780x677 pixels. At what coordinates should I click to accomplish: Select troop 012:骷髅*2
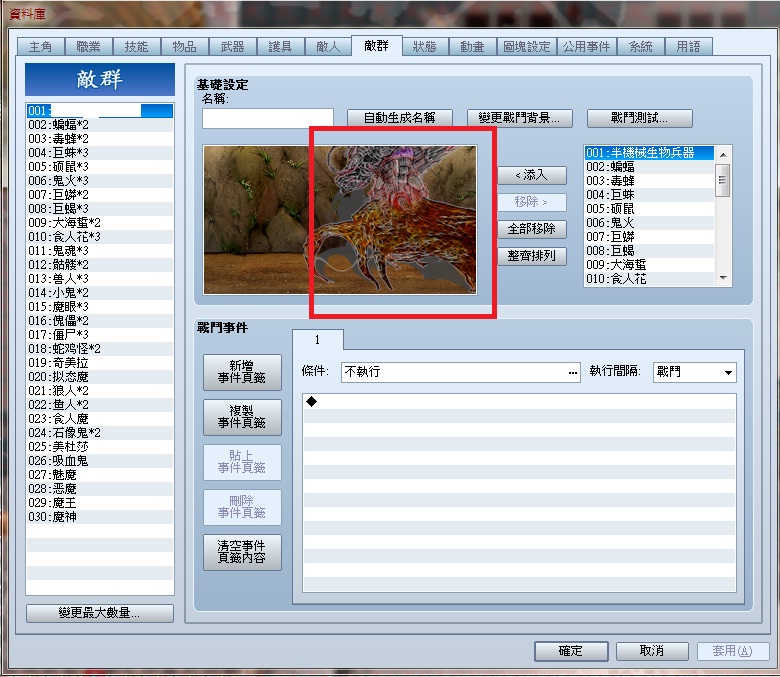(x=100, y=265)
